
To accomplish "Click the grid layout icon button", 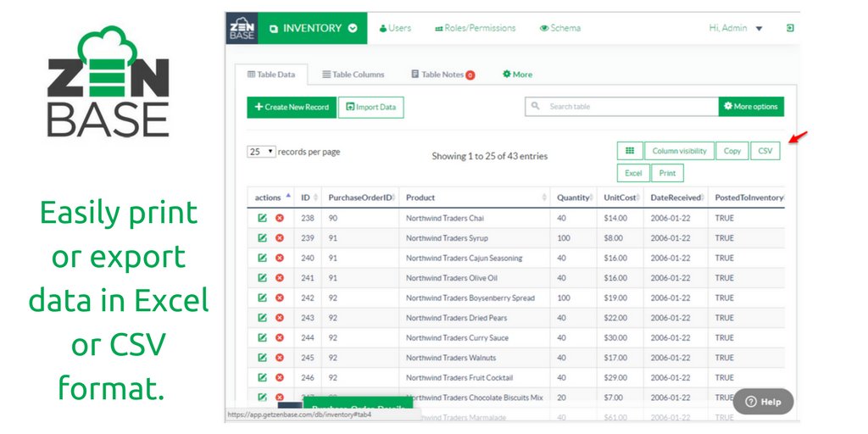I will 630,151.
